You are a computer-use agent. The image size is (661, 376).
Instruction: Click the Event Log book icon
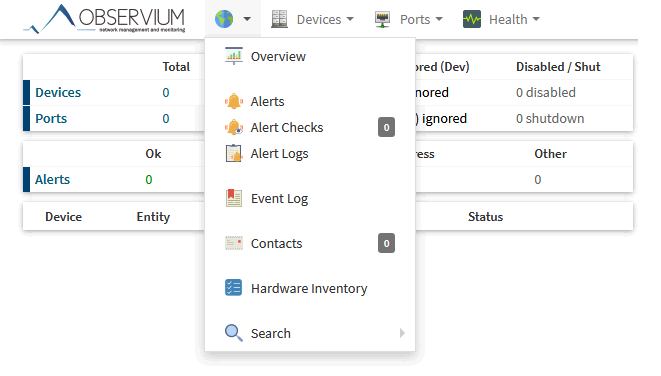click(x=234, y=198)
